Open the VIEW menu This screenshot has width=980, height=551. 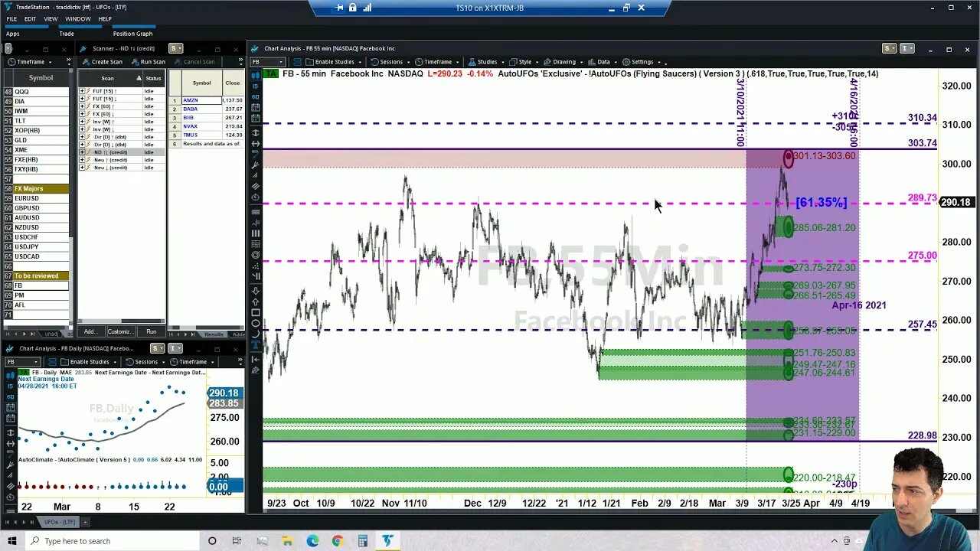[x=51, y=19]
